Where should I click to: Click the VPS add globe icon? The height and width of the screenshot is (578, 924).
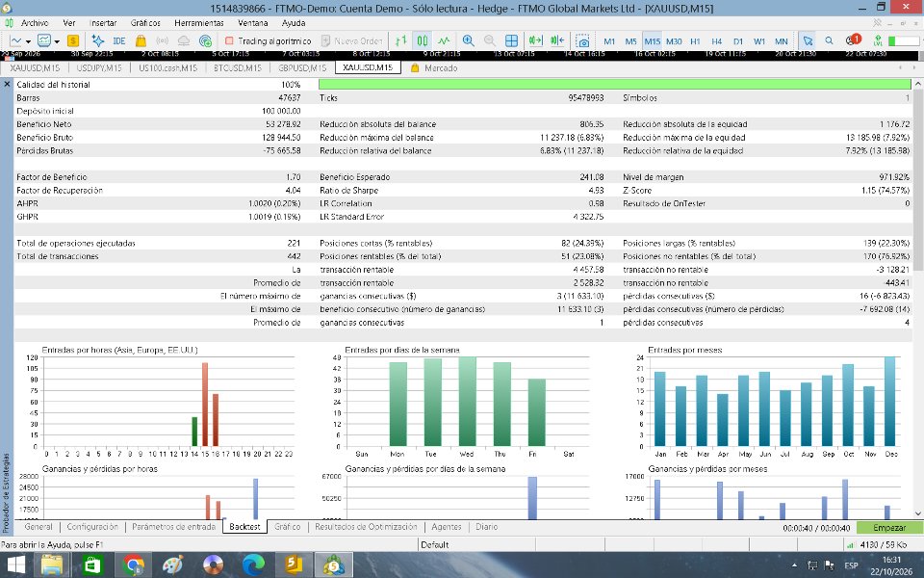click(205, 40)
